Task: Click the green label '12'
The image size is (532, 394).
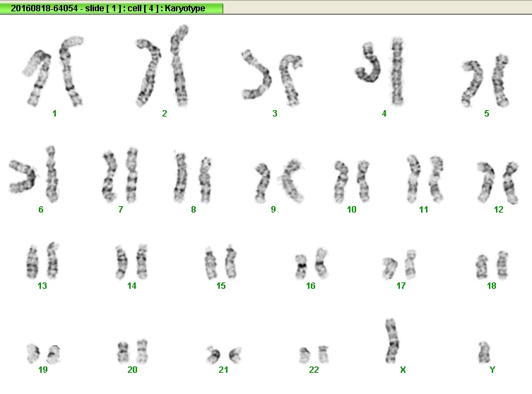Action: click(x=498, y=210)
